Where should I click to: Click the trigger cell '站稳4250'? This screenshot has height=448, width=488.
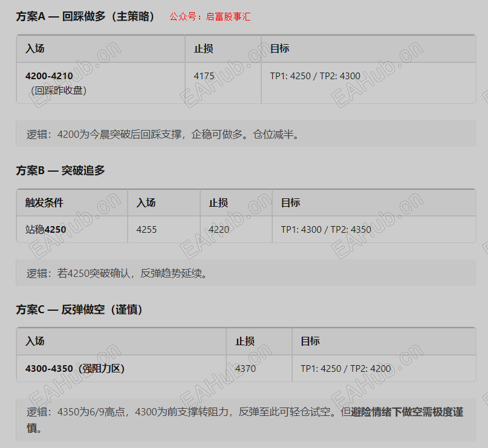(x=46, y=230)
